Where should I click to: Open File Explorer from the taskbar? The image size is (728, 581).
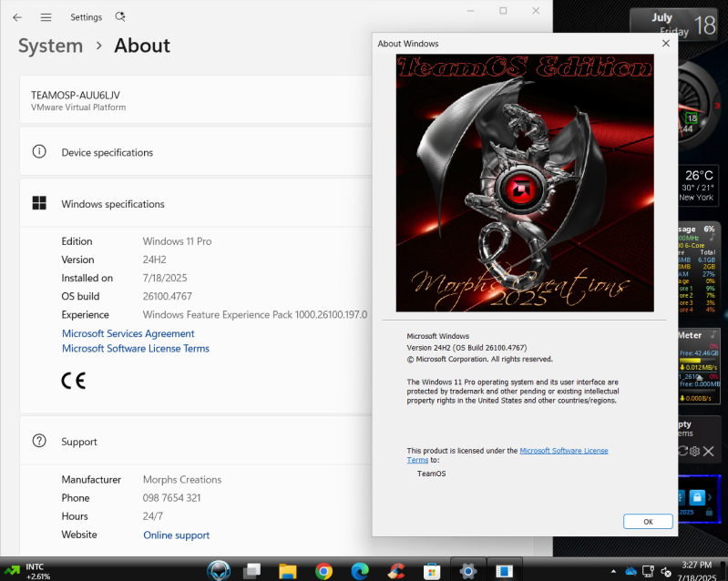[287, 571]
